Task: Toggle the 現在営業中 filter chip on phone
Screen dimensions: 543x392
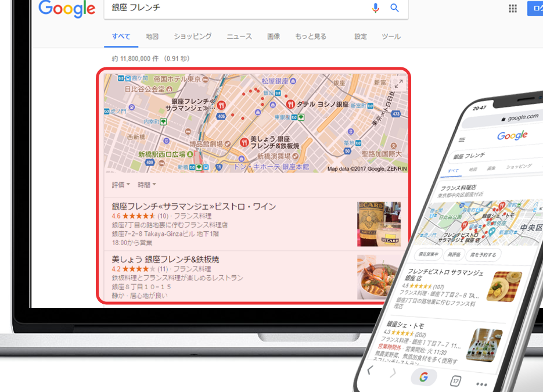Action: pyautogui.click(x=428, y=254)
